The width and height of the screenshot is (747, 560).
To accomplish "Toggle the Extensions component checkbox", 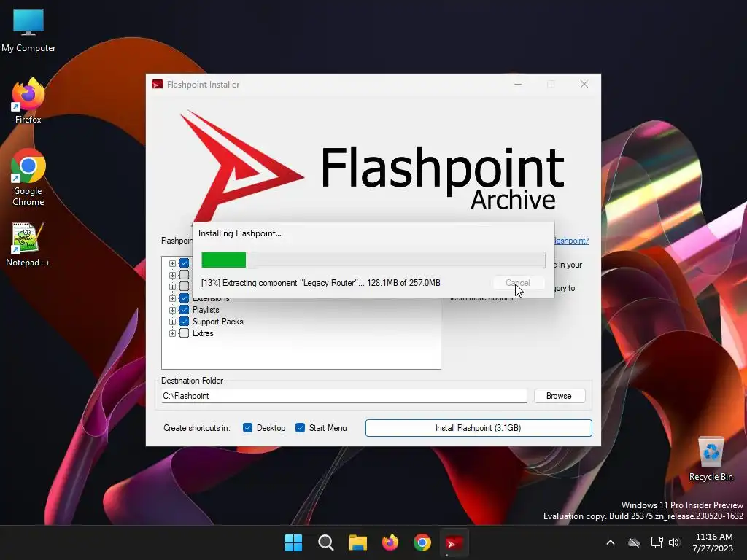I will [x=185, y=298].
